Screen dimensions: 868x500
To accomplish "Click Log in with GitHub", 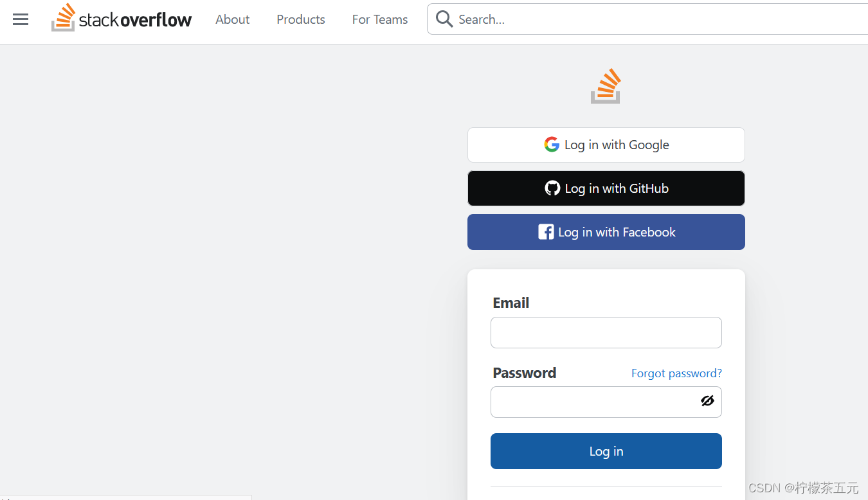I will point(606,188).
